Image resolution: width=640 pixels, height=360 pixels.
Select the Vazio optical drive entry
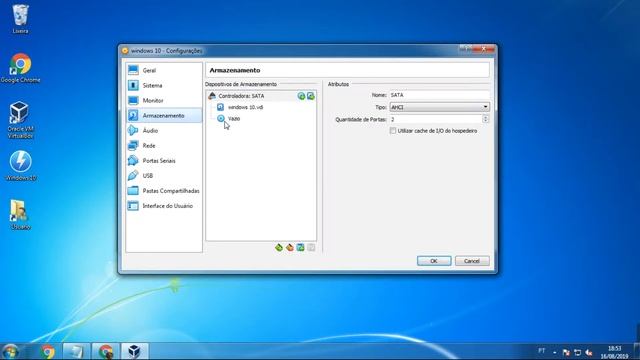click(x=229, y=118)
